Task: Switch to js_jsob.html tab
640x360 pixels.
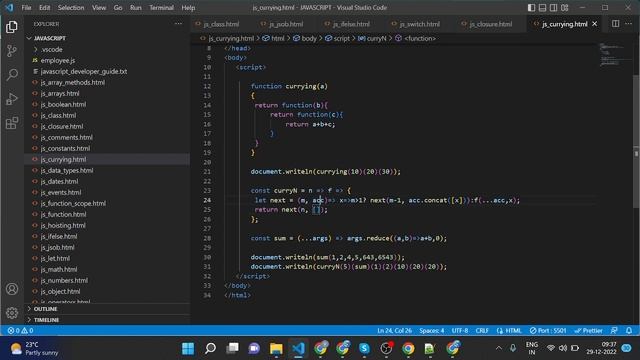Action: pos(286,24)
